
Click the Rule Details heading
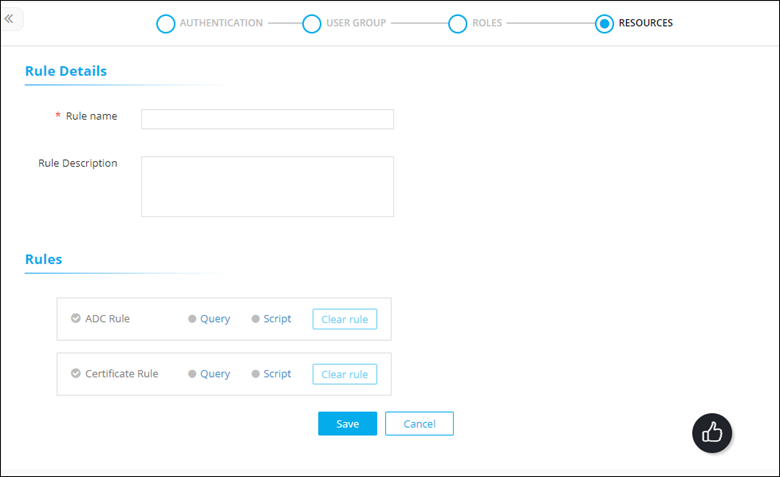point(66,71)
